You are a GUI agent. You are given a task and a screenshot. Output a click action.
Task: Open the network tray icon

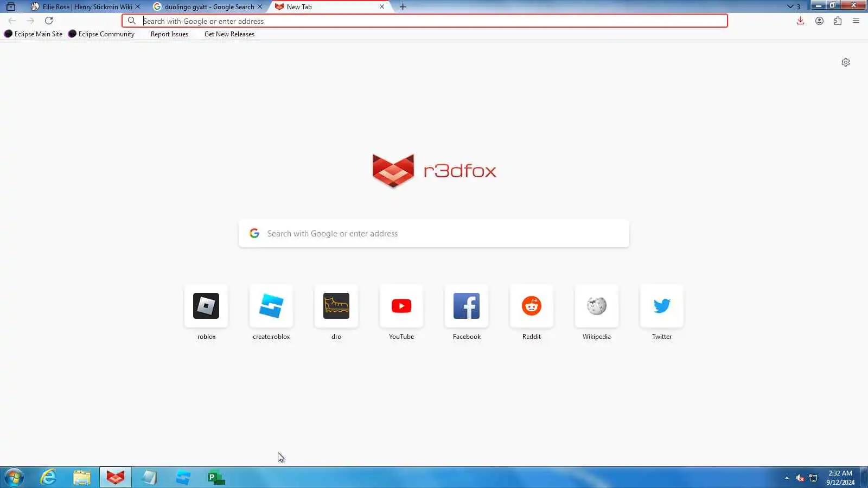coord(813,478)
